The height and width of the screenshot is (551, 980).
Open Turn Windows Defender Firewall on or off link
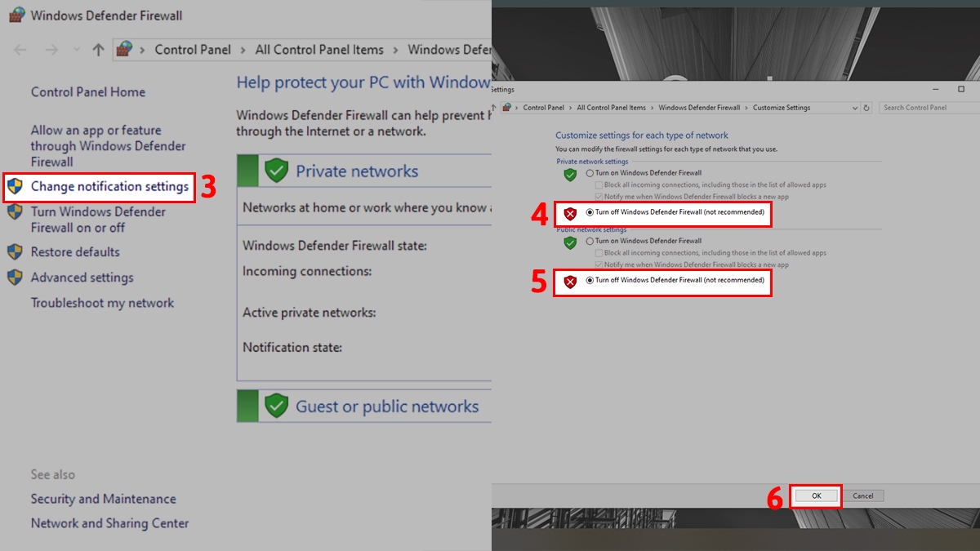click(x=98, y=220)
